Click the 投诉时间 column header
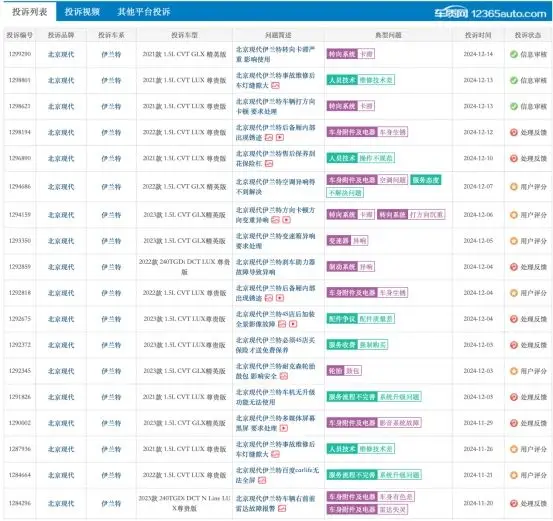The width and height of the screenshot is (553, 521). 478,35
